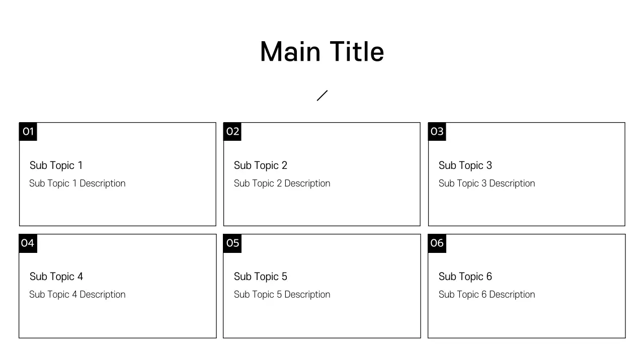Select the 06 number badge
Screen dimensions: 644x362
click(x=437, y=243)
